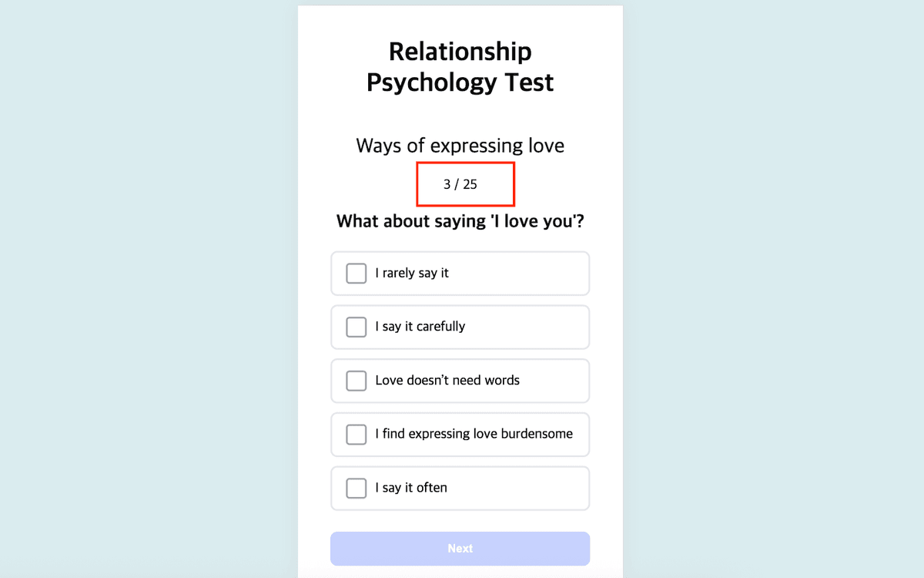Mark the 'I find expressing love burdensome' checkbox
This screenshot has width=924, height=578.
point(356,435)
